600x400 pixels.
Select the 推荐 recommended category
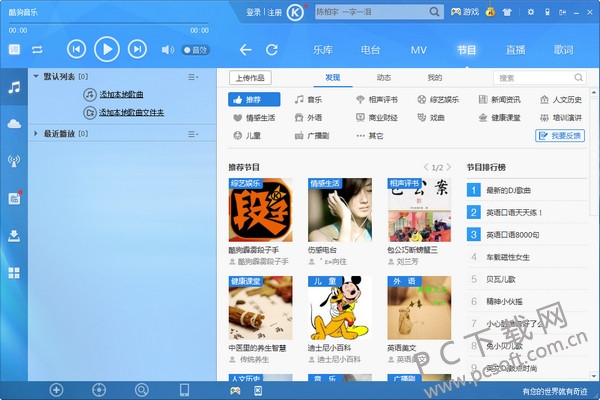point(254,100)
